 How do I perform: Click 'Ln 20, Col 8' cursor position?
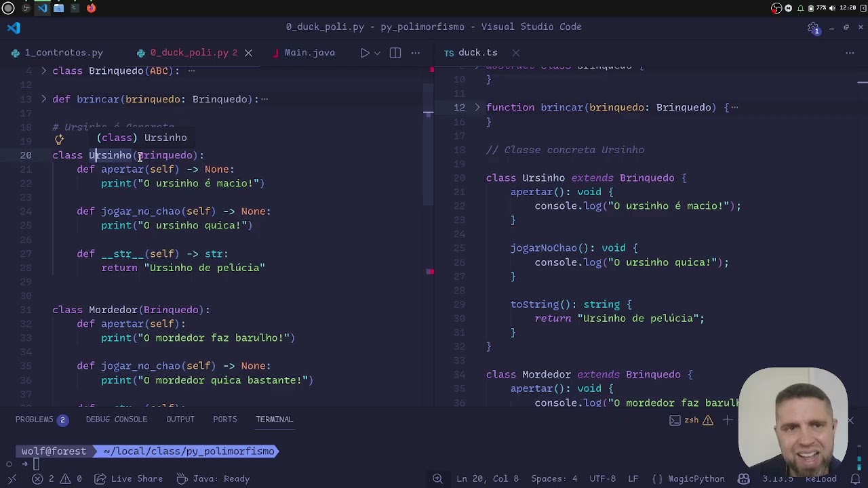coord(488,479)
